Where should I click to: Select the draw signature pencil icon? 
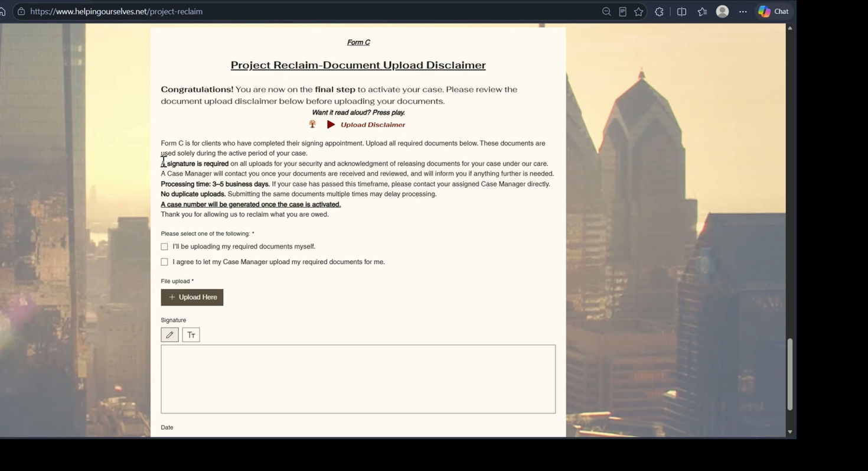(x=169, y=335)
